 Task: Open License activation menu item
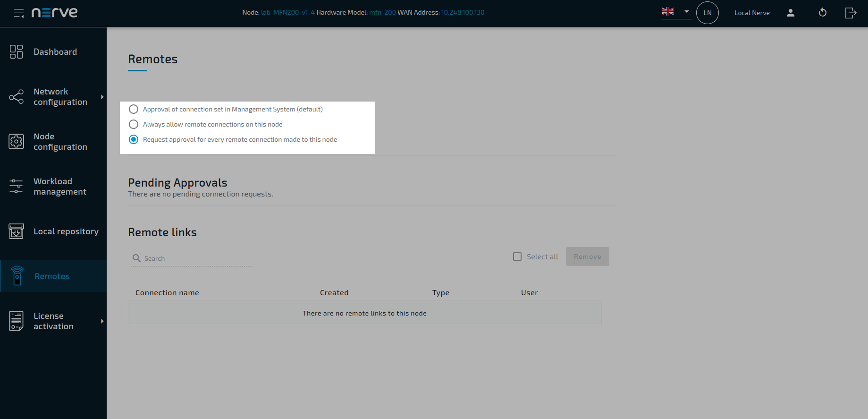coord(53,321)
